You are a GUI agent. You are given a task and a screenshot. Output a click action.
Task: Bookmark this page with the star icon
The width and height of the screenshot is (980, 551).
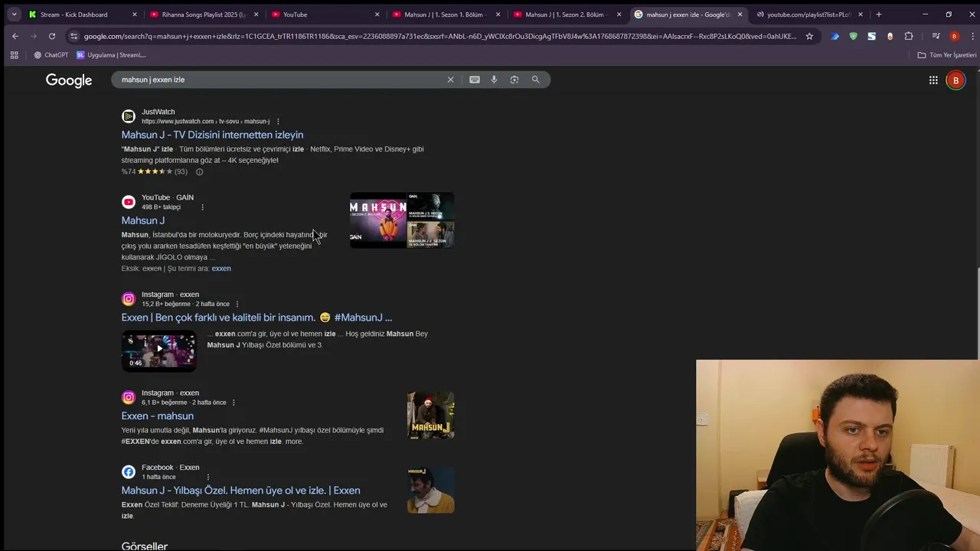(809, 36)
